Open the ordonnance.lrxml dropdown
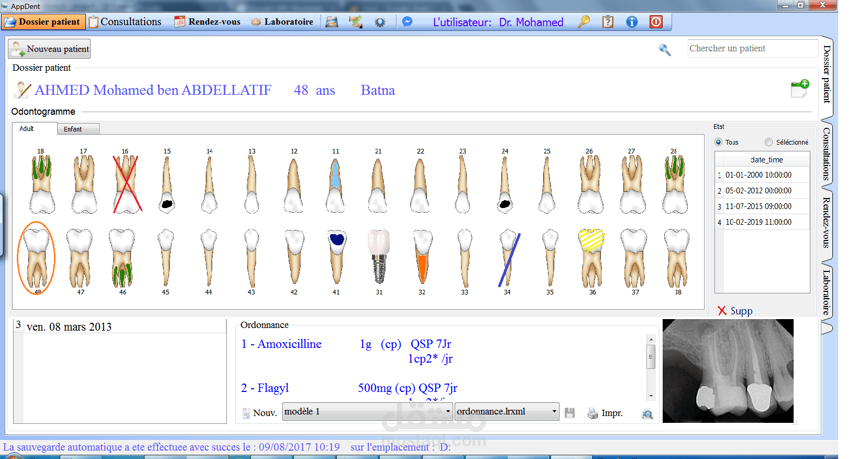 507,412
